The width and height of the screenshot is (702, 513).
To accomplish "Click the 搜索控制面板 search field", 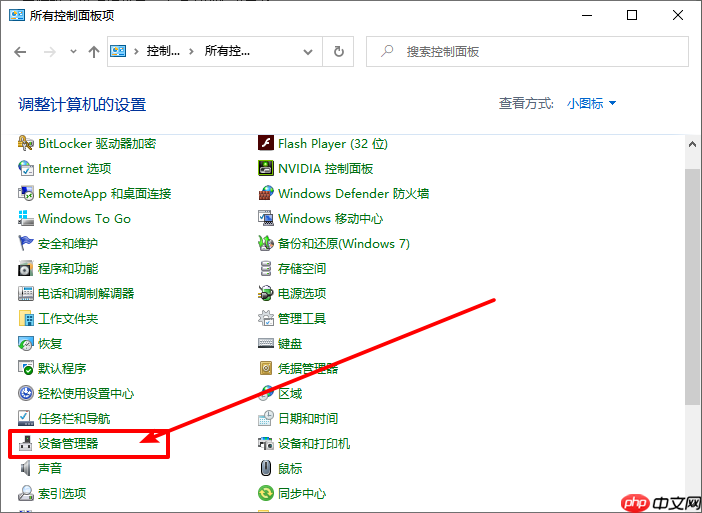I will 527,52.
